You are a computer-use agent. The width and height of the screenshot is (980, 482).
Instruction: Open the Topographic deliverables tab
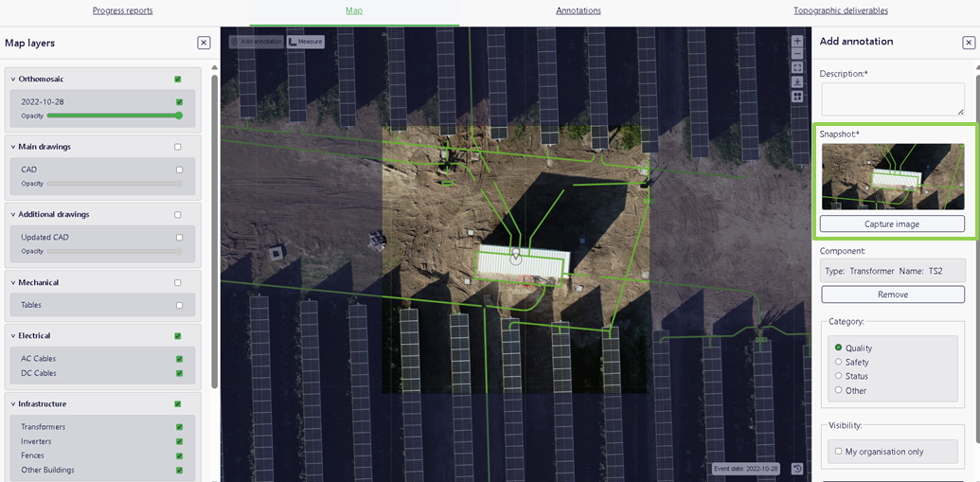840,11
